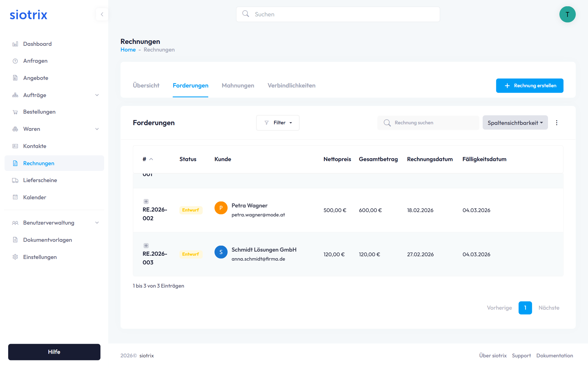Open the three-dot options menu
The height and width of the screenshot is (368, 588).
click(556, 123)
